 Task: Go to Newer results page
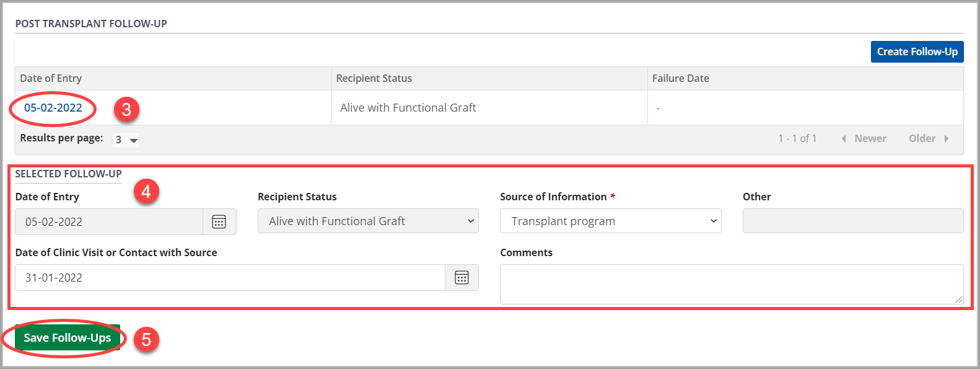coord(870,139)
